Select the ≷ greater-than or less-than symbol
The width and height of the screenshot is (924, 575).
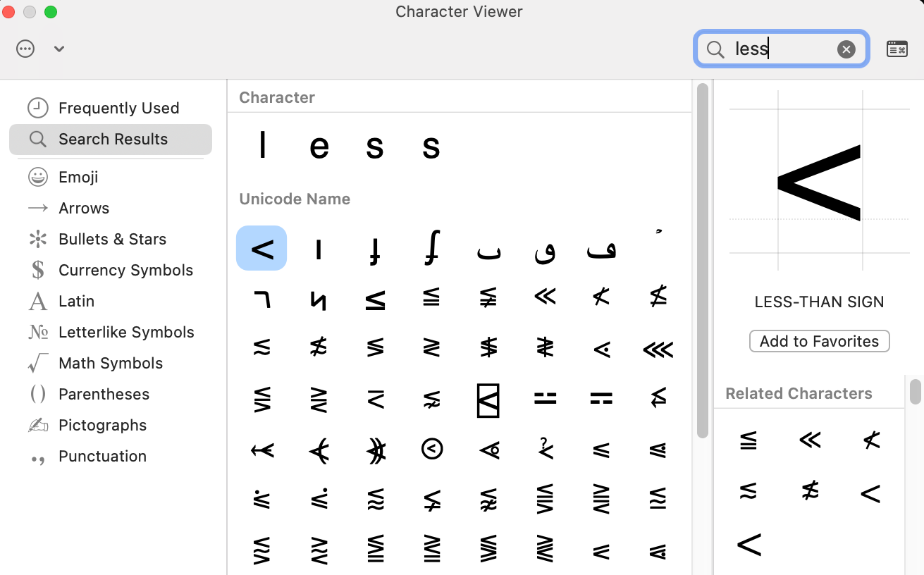pos(431,348)
